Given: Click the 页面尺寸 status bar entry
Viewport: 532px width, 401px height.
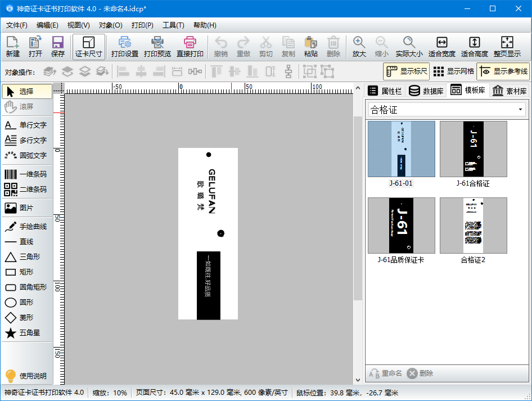Looking at the screenshot, I should pos(211,393).
